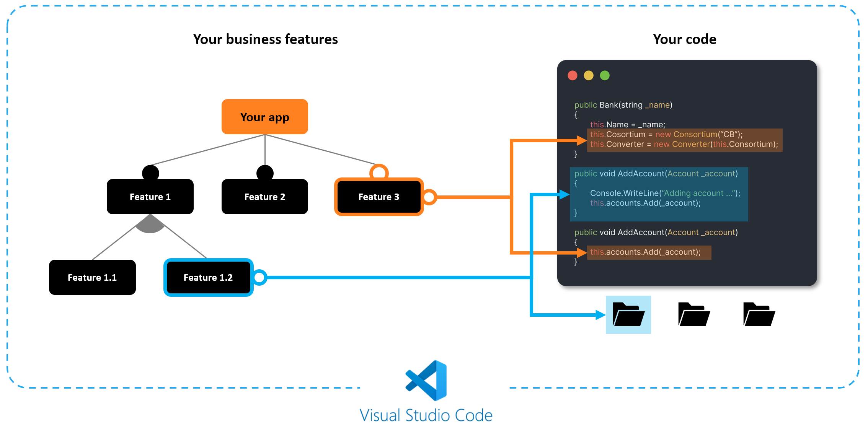Click the blue connector circle right of Feature 1.2
The width and height of the screenshot is (868, 428).
click(x=259, y=277)
